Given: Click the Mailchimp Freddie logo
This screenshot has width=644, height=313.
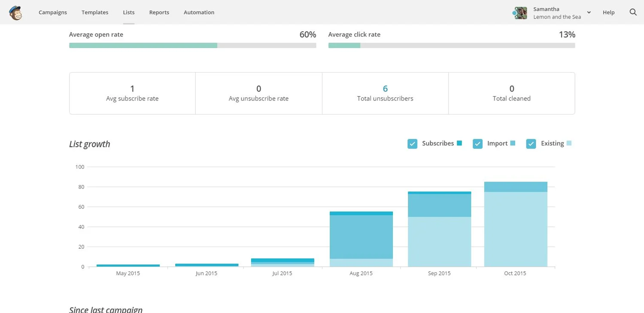Looking at the screenshot, I should click(x=16, y=12).
